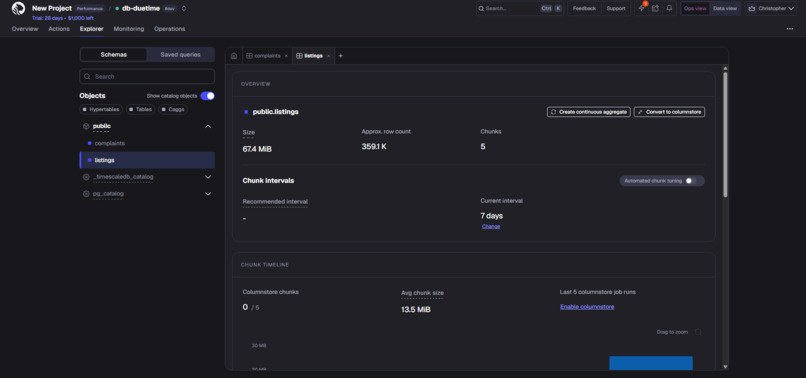
Task: Click the 67.4 MiB size value
Action: [x=257, y=149]
